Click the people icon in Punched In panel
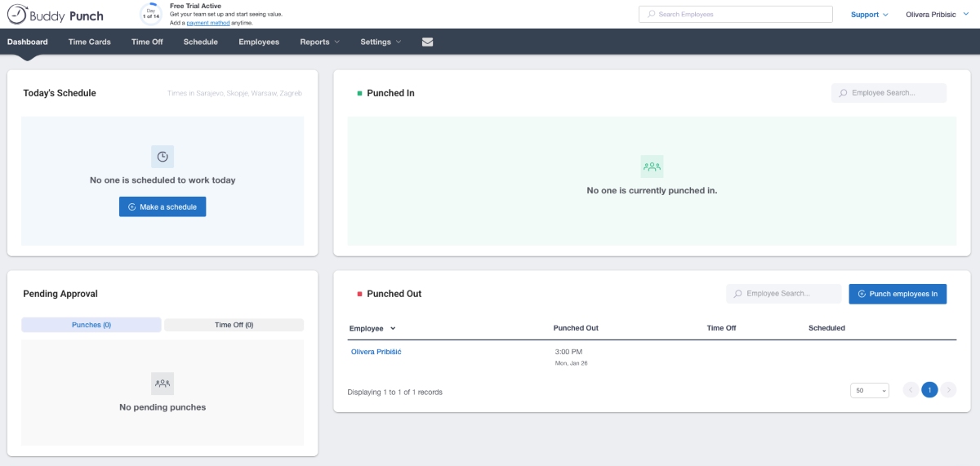The height and width of the screenshot is (466, 980). 652,166
